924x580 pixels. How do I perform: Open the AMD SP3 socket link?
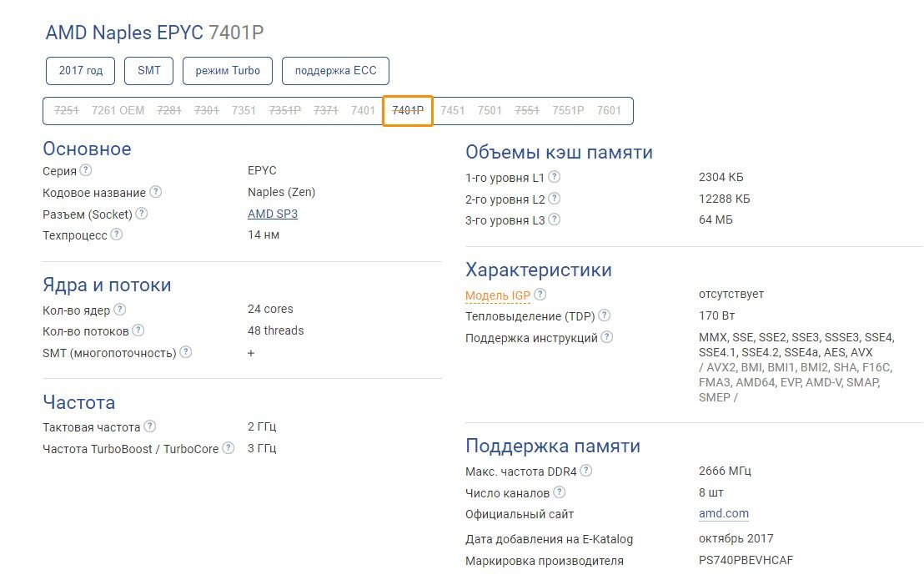pyautogui.click(x=272, y=214)
